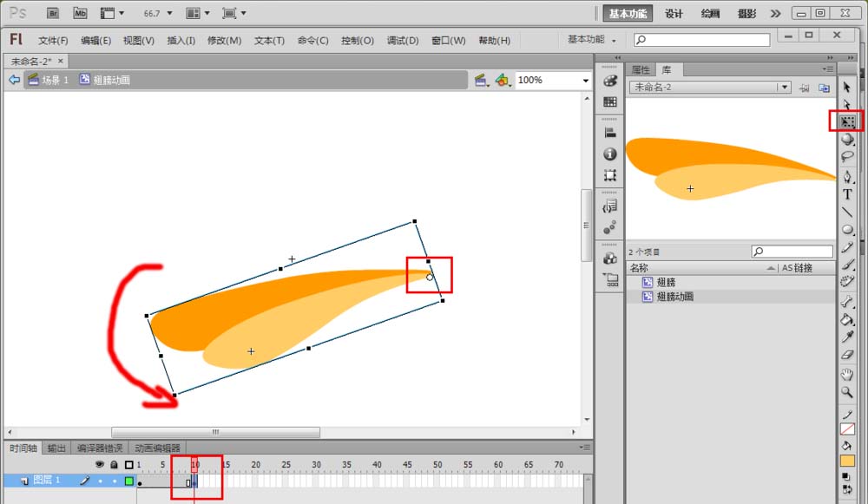Select the Paint Bucket tool
Viewport: 868px width, 504px height.
tap(847, 319)
